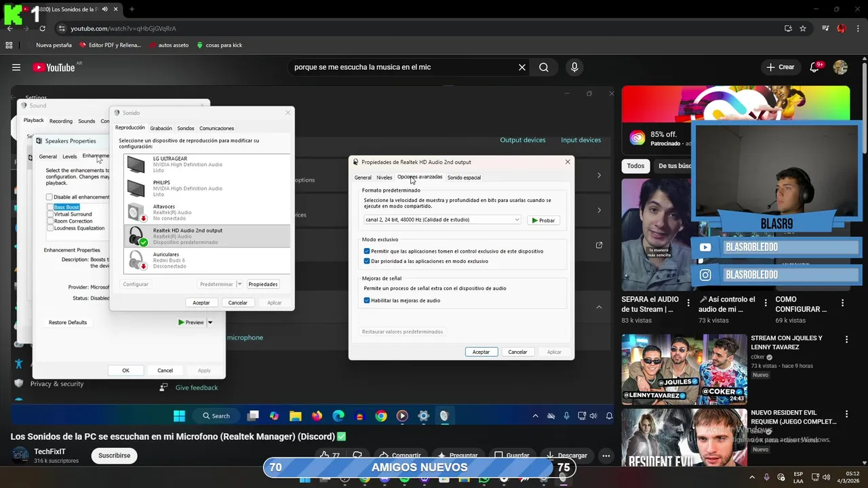Open Chrome in the video's taskbar
Image resolution: width=868 pixels, height=488 pixels.
[x=381, y=416]
